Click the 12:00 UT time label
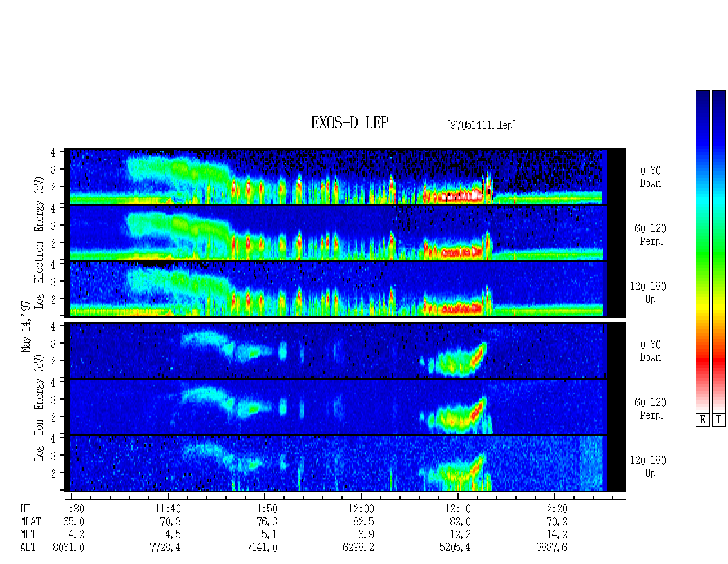 [x=361, y=509]
